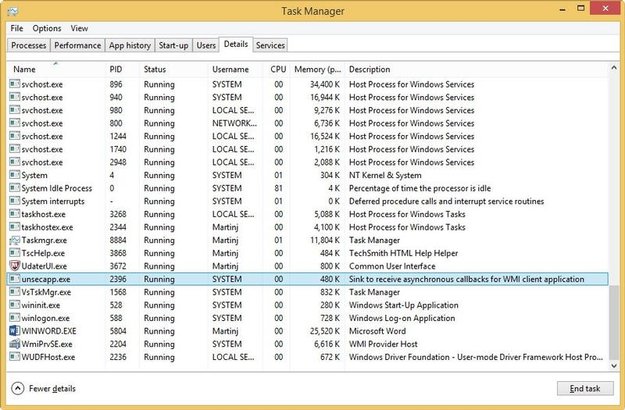Switch to the Services tab
This screenshot has width=625, height=410.
270,45
